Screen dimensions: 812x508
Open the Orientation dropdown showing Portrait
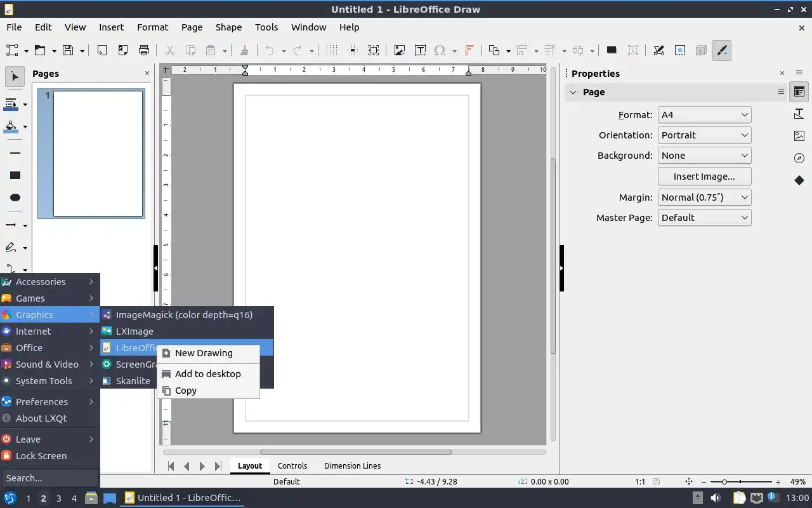pyautogui.click(x=705, y=135)
